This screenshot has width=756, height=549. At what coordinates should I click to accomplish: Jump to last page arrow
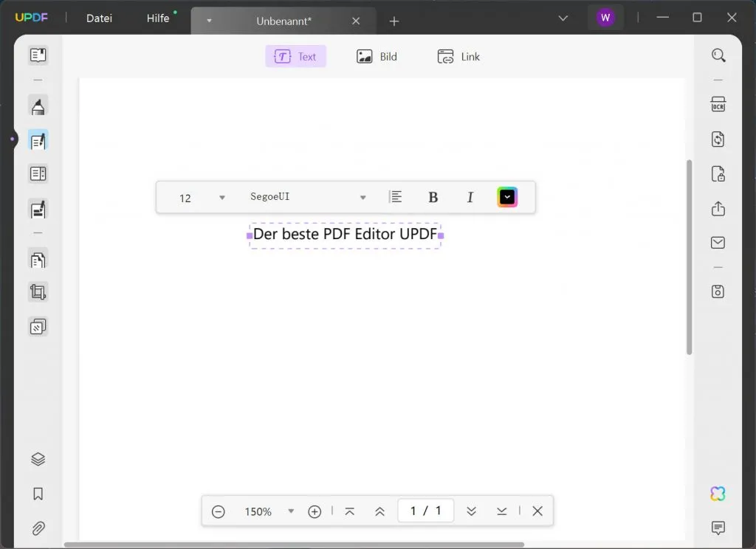(x=501, y=511)
